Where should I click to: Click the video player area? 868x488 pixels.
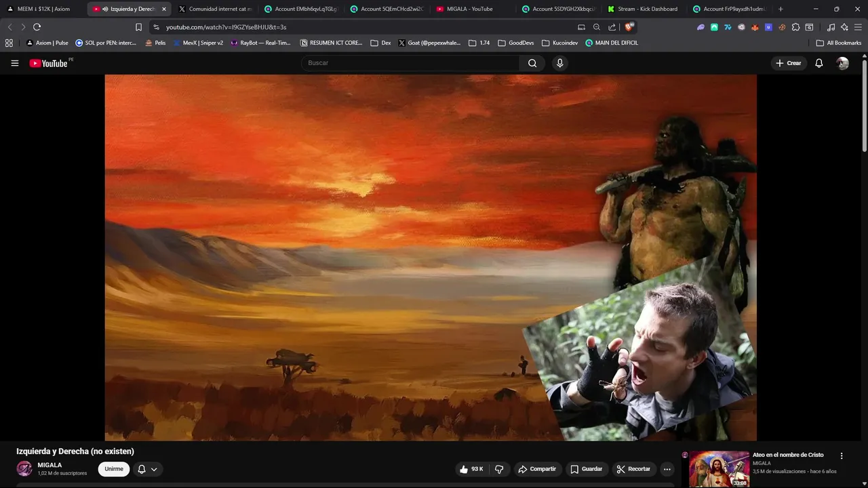tap(431, 258)
